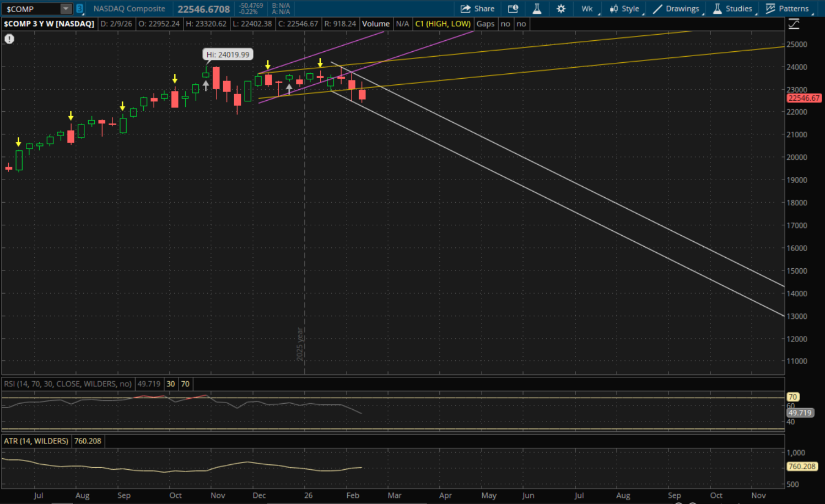Click the blue symbol link number 3 icon
Viewport: 825px width, 504px height.
[x=80, y=9]
